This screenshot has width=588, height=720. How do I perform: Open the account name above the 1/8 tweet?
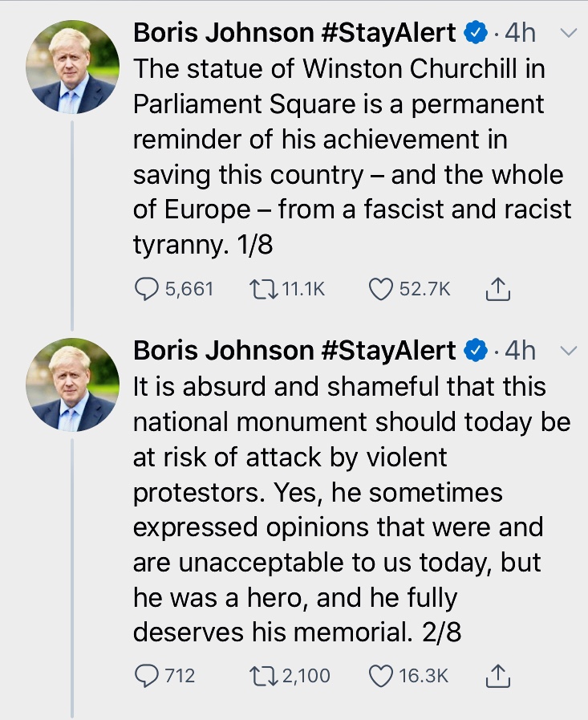click(294, 33)
